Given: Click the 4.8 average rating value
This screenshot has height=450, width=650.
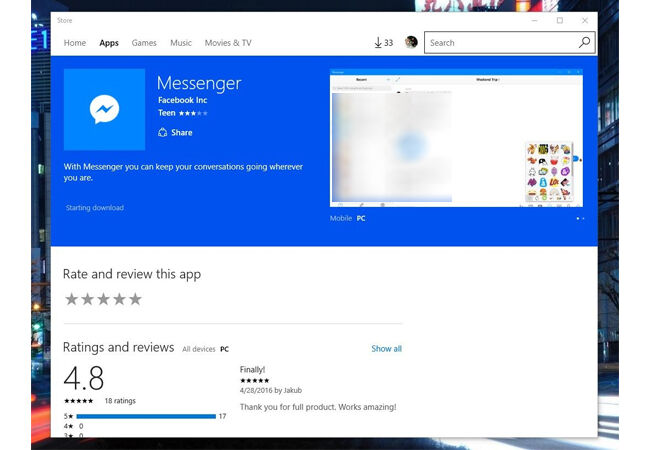Looking at the screenshot, I should click(x=84, y=378).
